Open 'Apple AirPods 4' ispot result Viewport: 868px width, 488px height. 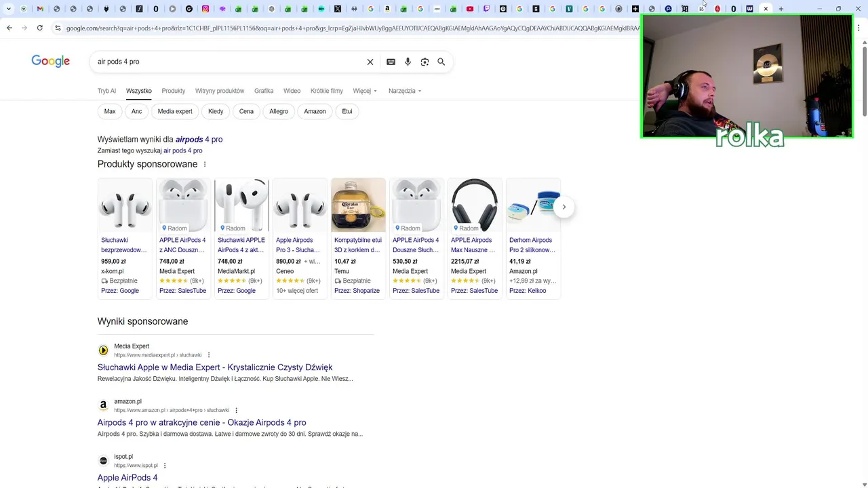[x=127, y=478]
